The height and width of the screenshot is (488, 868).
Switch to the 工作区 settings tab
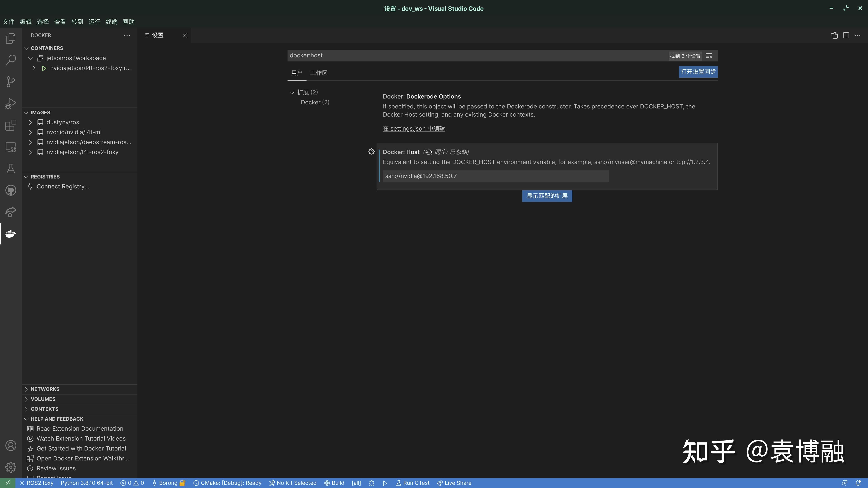point(318,73)
